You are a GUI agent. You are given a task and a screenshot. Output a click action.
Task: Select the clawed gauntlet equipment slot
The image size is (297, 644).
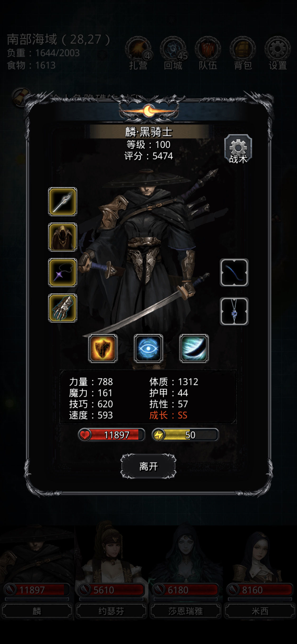point(63,308)
